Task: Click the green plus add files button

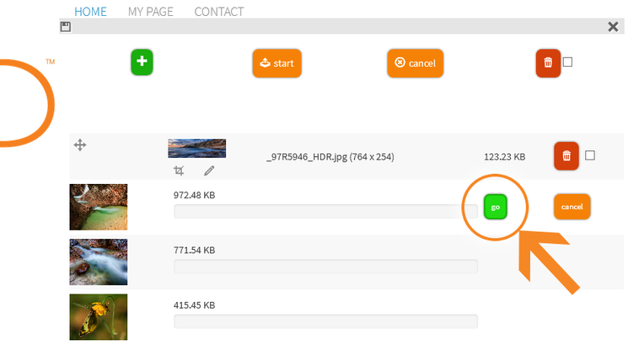Action: pyautogui.click(x=142, y=62)
